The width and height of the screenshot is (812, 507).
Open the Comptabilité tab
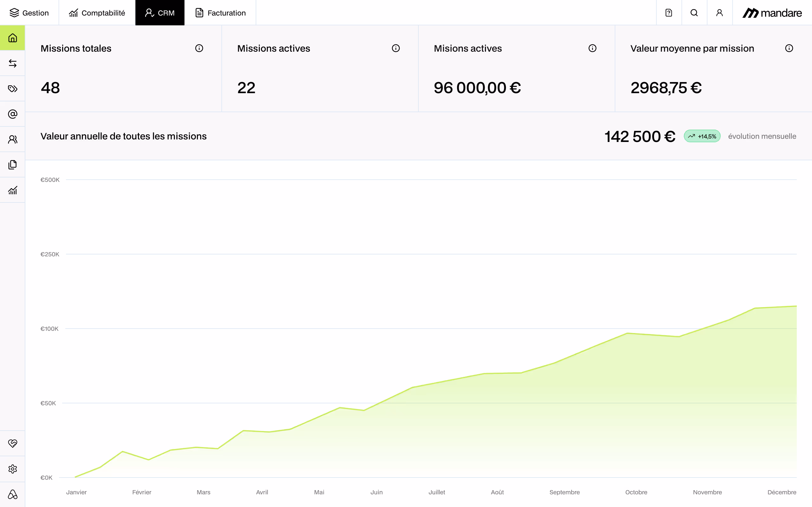pos(97,13)
